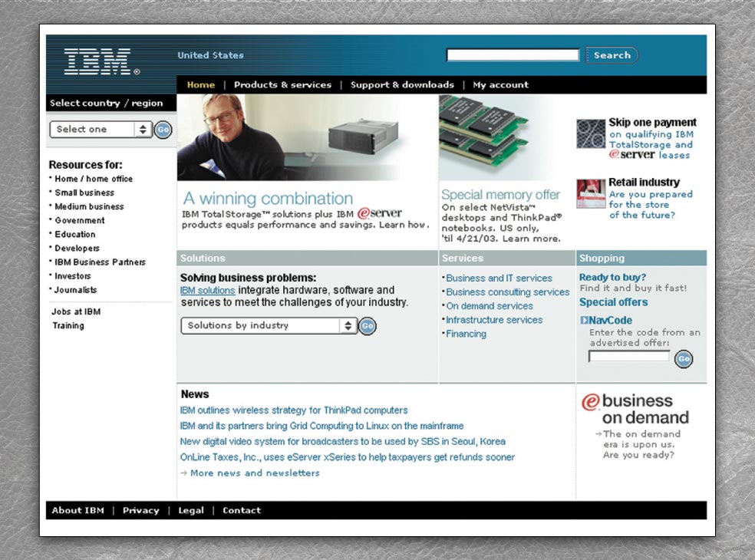Open Government resources link
The height and width of the screenshot is (560, 755).
click(x=80, y=220)
